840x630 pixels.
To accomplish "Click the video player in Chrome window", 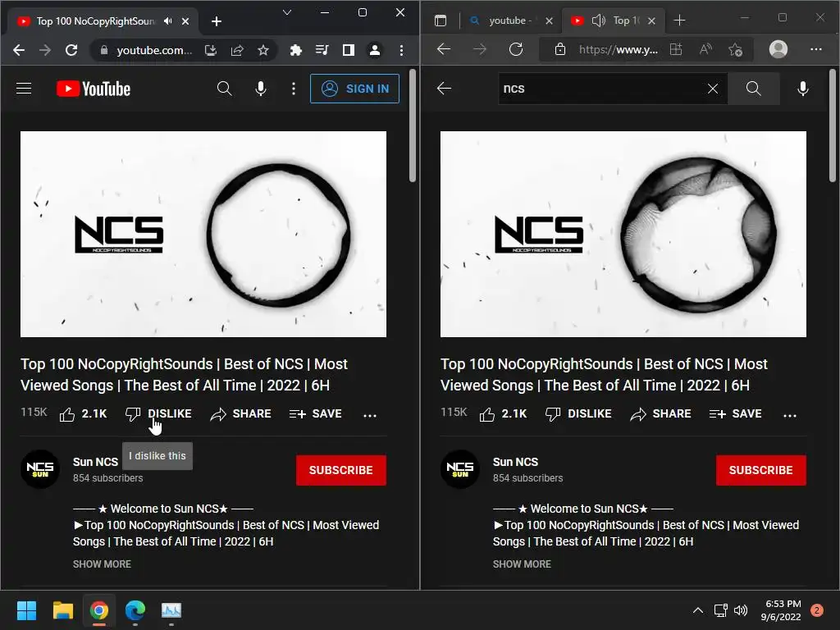I will (x=203, y=234).
